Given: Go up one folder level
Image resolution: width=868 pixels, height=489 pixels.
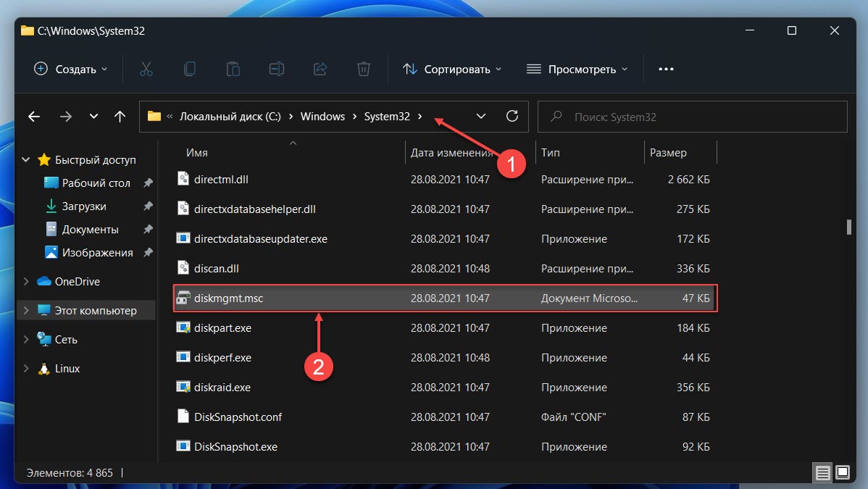Looking at the screenshot, I should [120, 117].
